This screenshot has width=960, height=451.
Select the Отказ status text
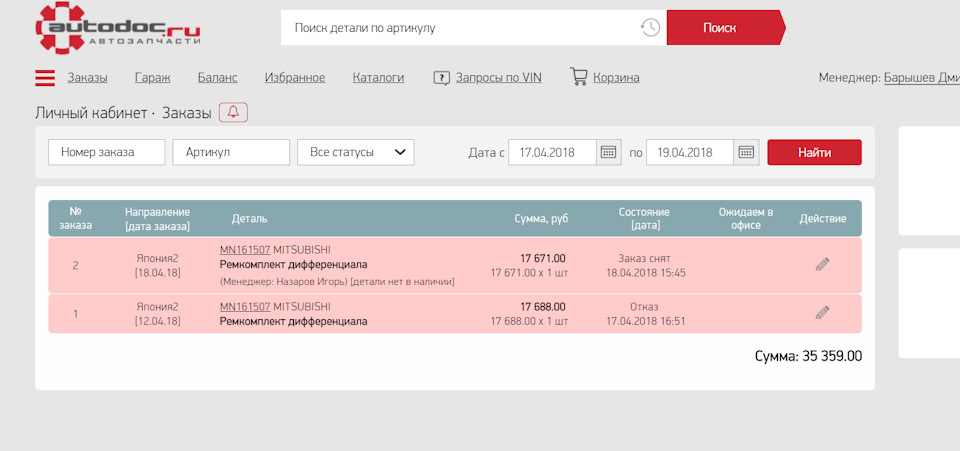(644, 307)
